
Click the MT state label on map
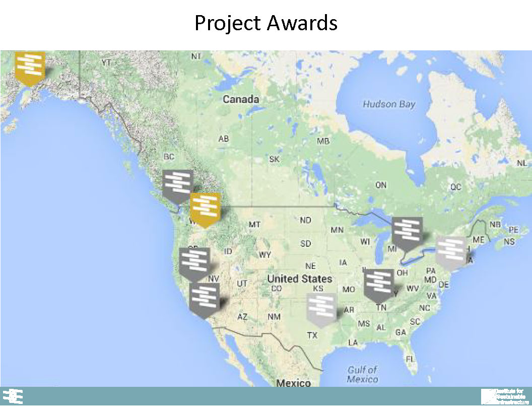255,224
